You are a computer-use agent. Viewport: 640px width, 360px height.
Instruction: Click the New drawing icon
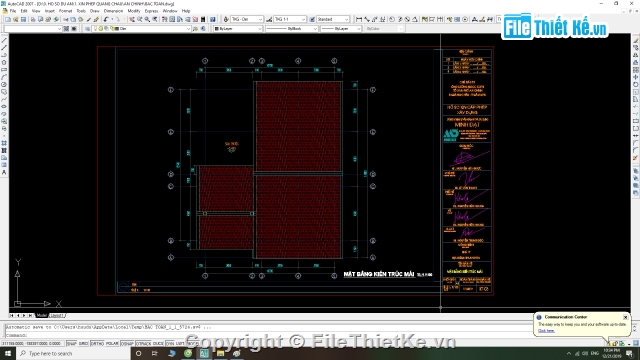click(x=8, y=19)
